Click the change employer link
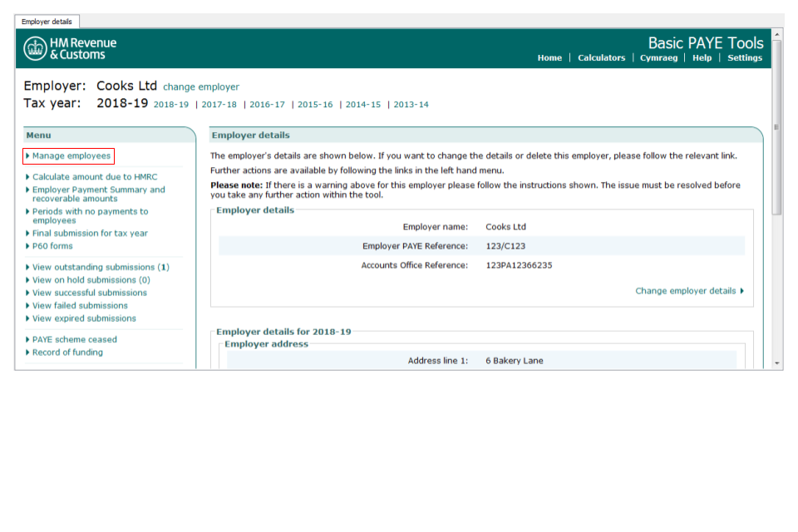 pyautogui.click(x=200, y=87)
